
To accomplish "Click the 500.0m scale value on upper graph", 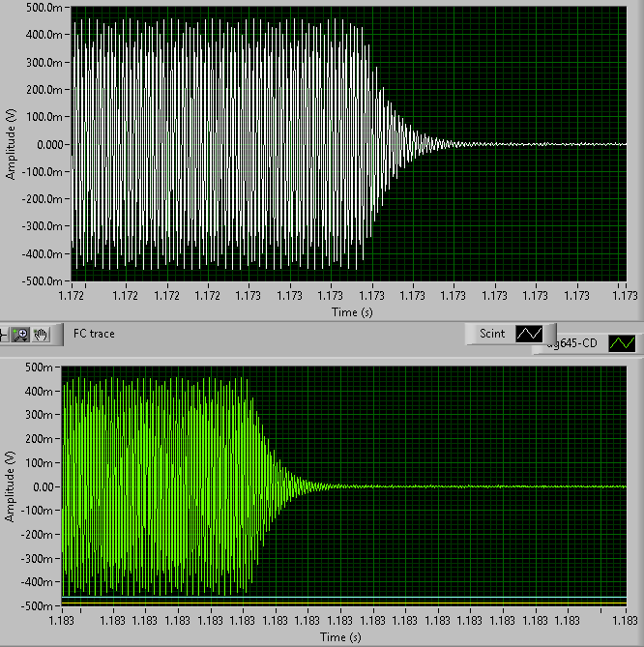I will coord(44,8).
